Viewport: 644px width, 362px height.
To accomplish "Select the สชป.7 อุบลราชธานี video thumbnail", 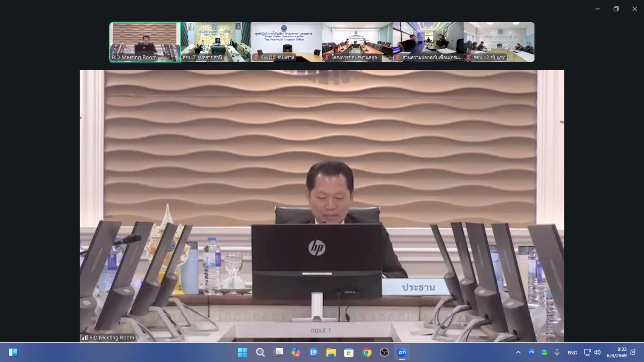I will point(216,42).
